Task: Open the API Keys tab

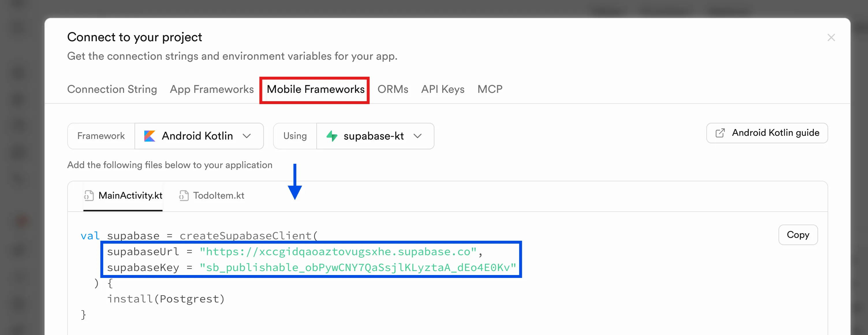Action: click(443, 89)
